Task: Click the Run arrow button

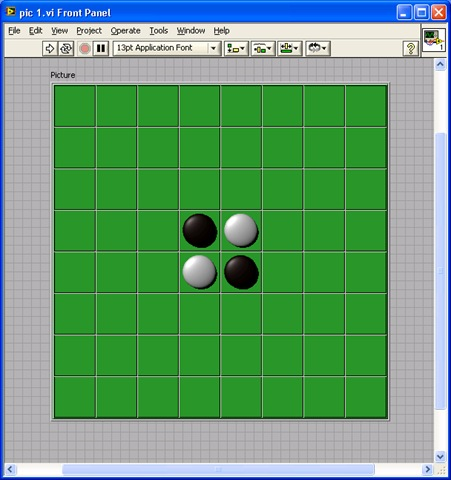Action: click(50, 48)
